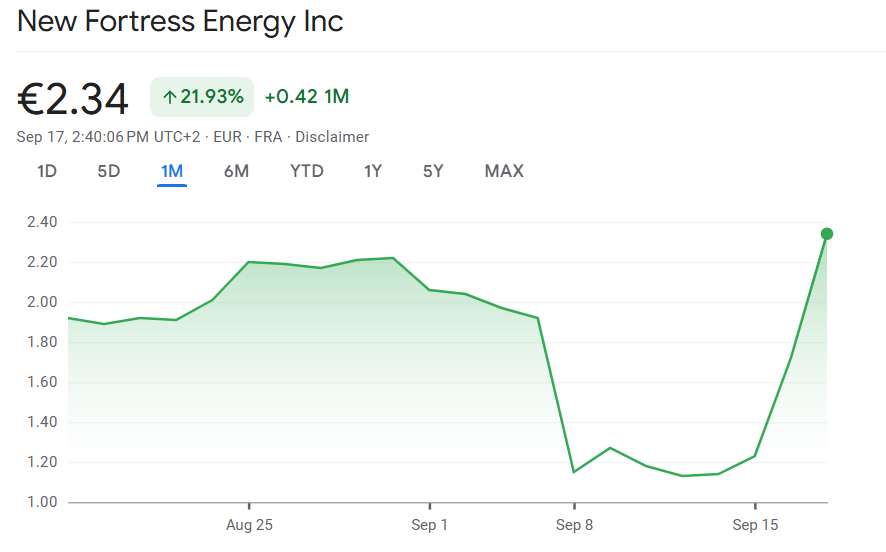
Task: Show the 1Y price history
Action: pos(373,171)
